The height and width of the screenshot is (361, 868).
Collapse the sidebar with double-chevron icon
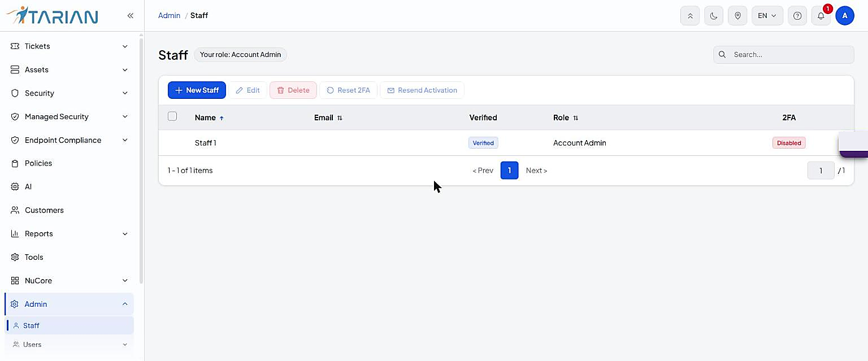coord(130,16)
